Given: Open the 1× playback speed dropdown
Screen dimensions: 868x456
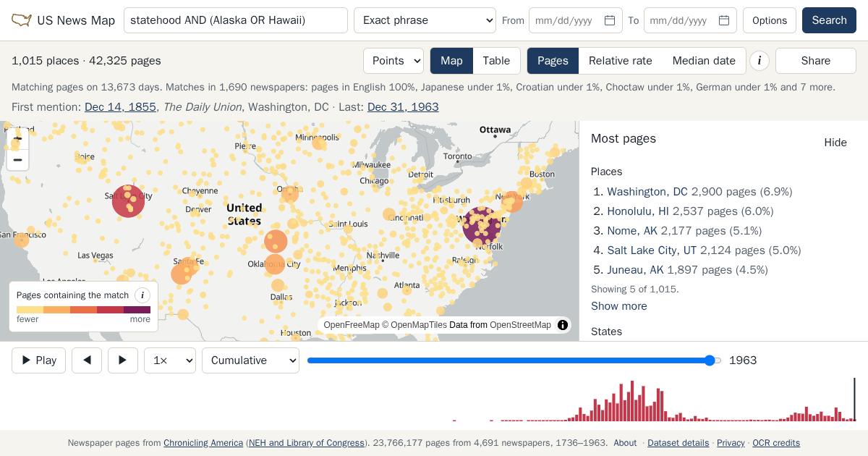Looking at the screenshot, I should tap(170, 360).
